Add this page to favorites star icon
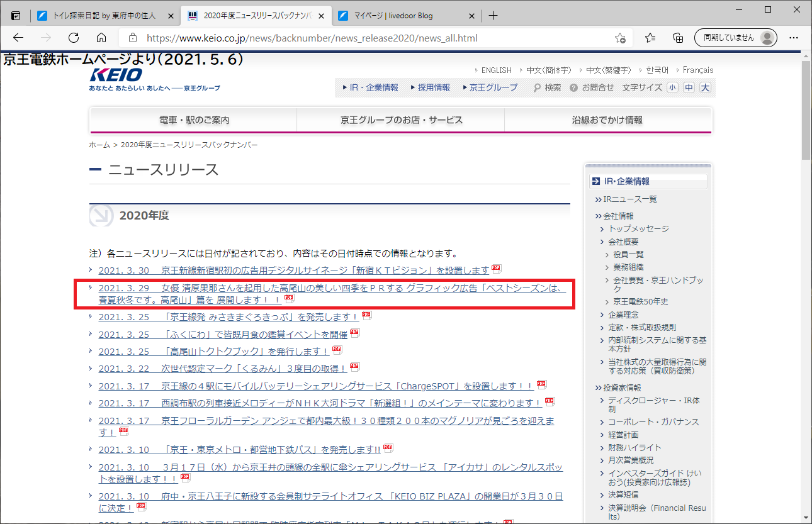This screenshot has width=812, height=524. coord(620,38)
